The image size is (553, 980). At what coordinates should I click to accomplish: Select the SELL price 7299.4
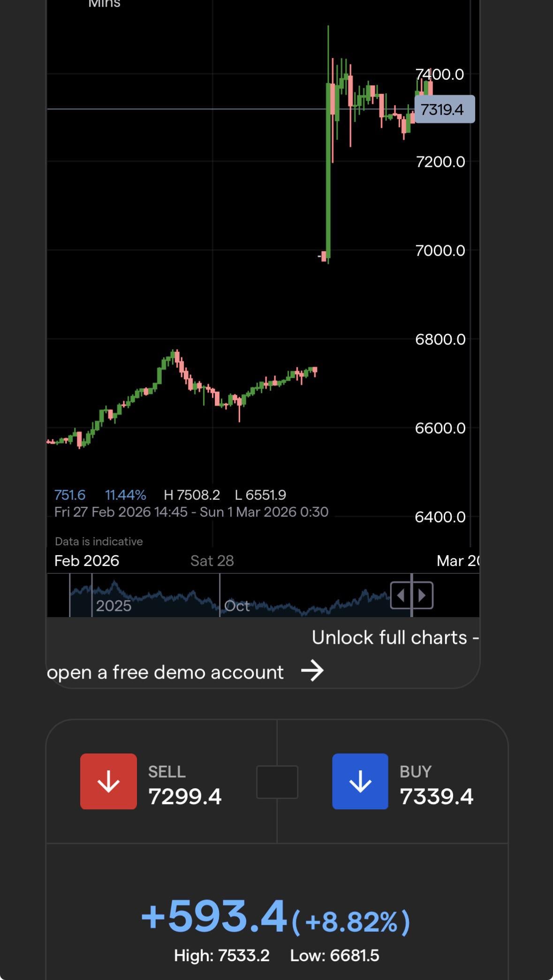pos(185,796)
